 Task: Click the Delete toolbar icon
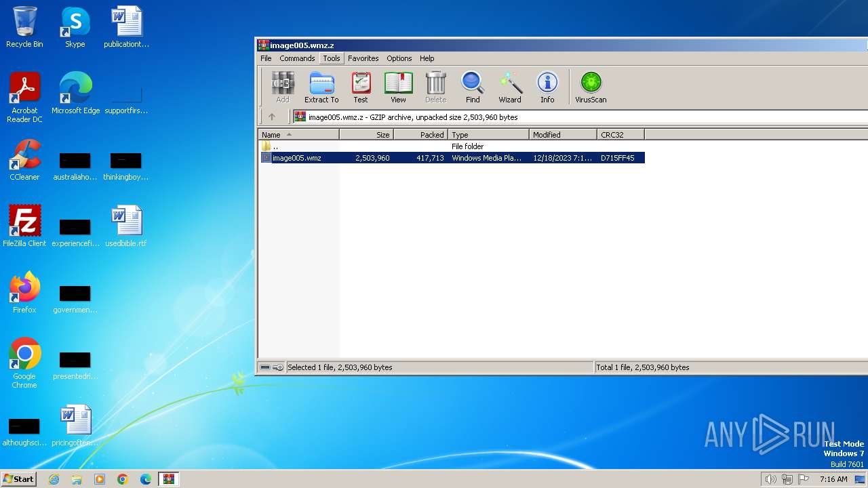(435, 87)
